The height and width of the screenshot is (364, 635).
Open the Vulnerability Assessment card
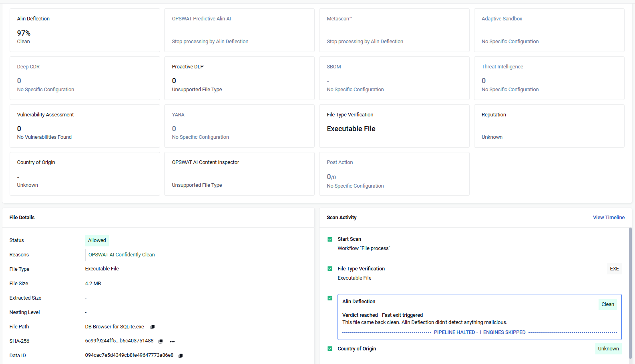coord(85,126)
